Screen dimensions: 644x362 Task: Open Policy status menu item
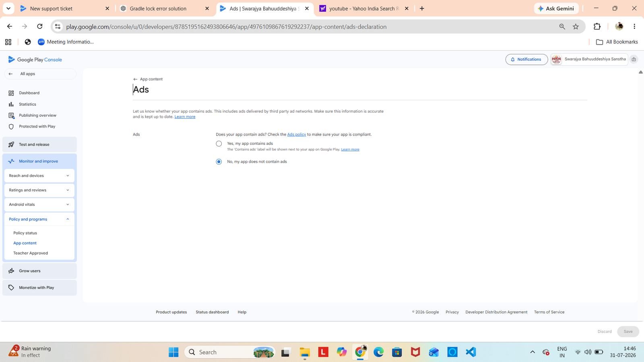pyautogui.click(x=25, y=233)
